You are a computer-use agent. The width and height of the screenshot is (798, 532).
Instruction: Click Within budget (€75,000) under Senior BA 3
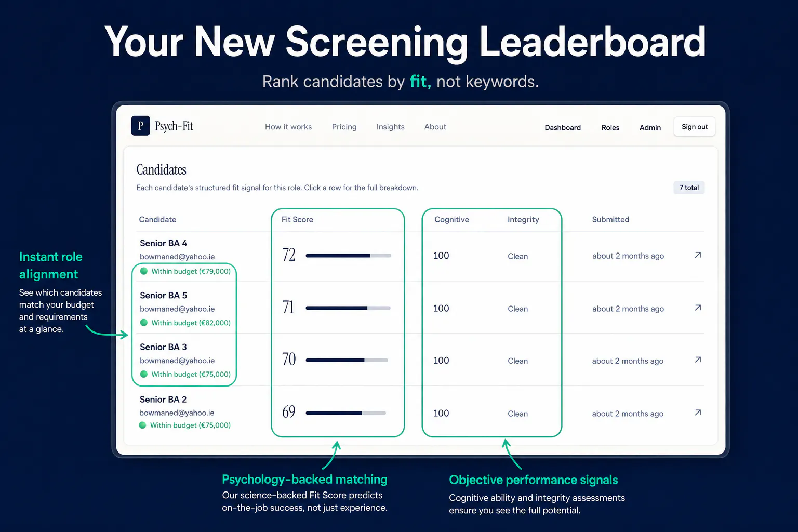191,374
